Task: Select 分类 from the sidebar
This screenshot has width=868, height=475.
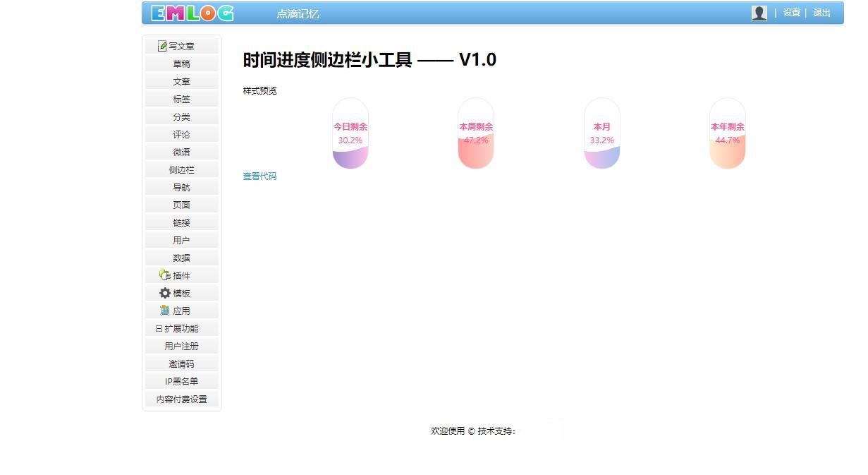Action: click(181, 116)
